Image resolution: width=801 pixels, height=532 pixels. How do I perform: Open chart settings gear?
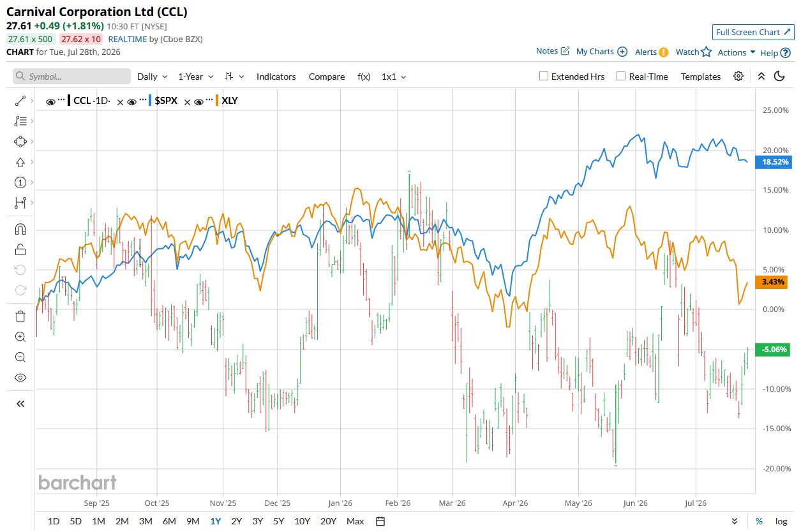[738, 76]
